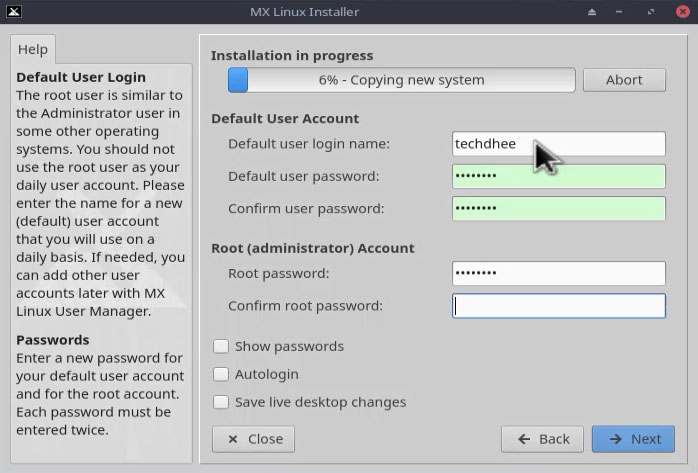Click the MX Linux Installer window title
The width and height of the screenshot is (698, 473).
(304, 12)
